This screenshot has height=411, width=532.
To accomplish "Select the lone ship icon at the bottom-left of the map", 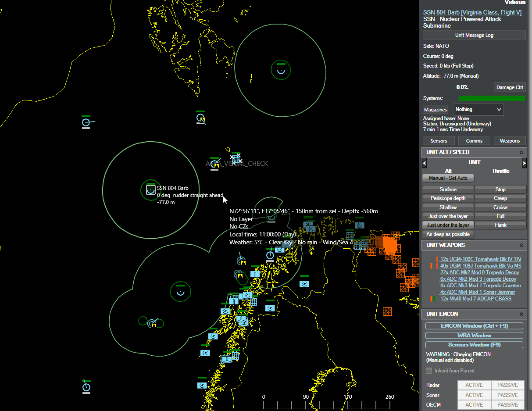I will [x=86, y=387].
